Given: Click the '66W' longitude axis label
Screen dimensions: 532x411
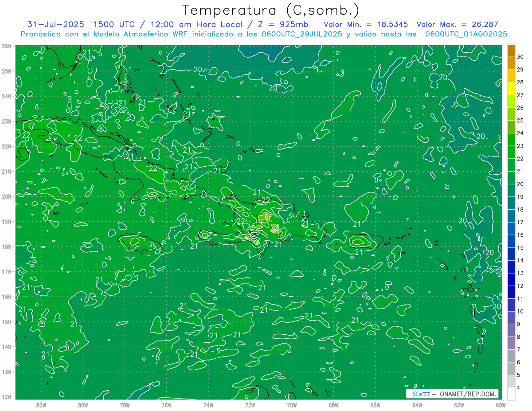Looking at the screenshot, I should click(x=375, y=405).
